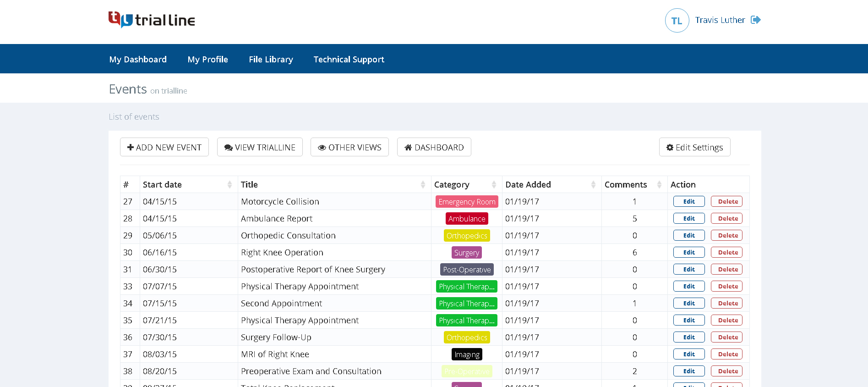The height and width of the screenshot is (387, 868).
Task: Go to File Library
Action: tap(271, 59)
